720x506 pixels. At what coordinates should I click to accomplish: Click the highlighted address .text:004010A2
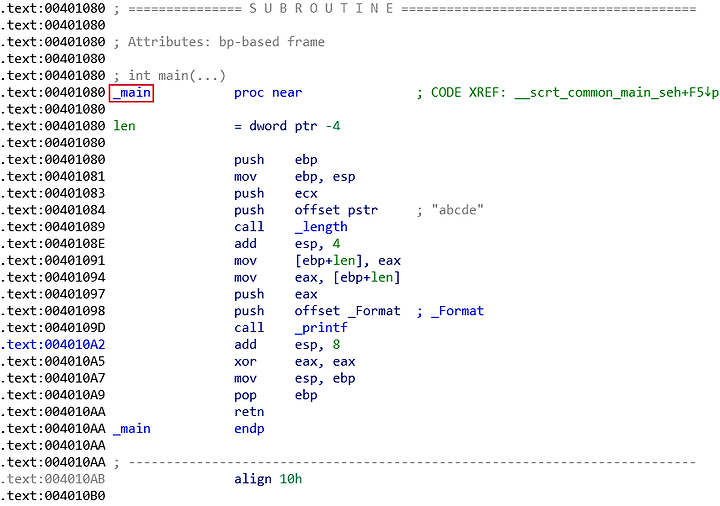(x=53, y=345)
